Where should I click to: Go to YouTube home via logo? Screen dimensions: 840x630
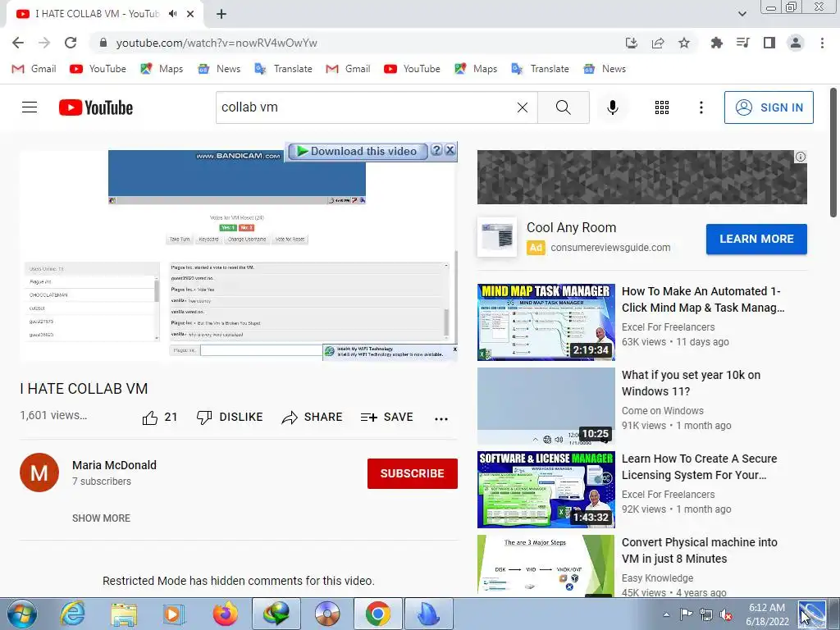tap(96, 107)
